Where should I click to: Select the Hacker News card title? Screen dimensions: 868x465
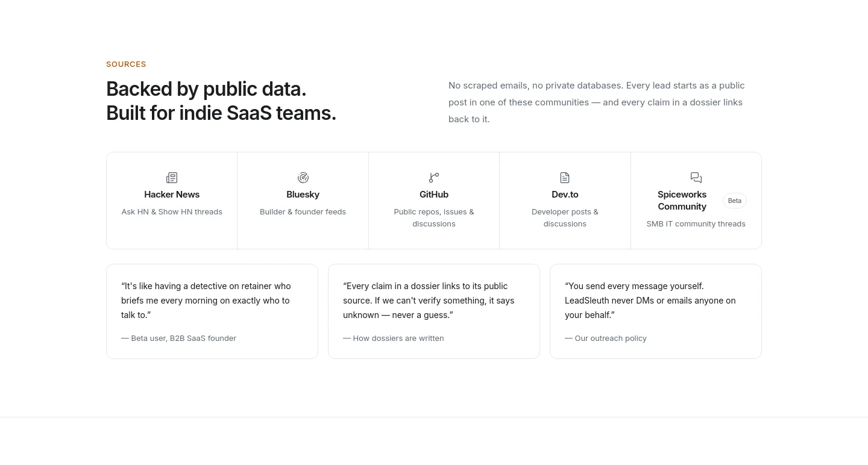172,195
